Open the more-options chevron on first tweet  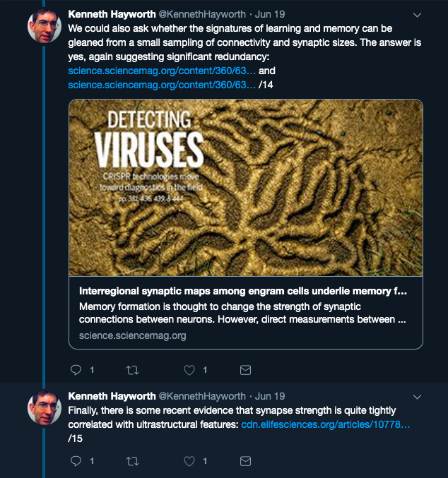click(x=417, y=15)
